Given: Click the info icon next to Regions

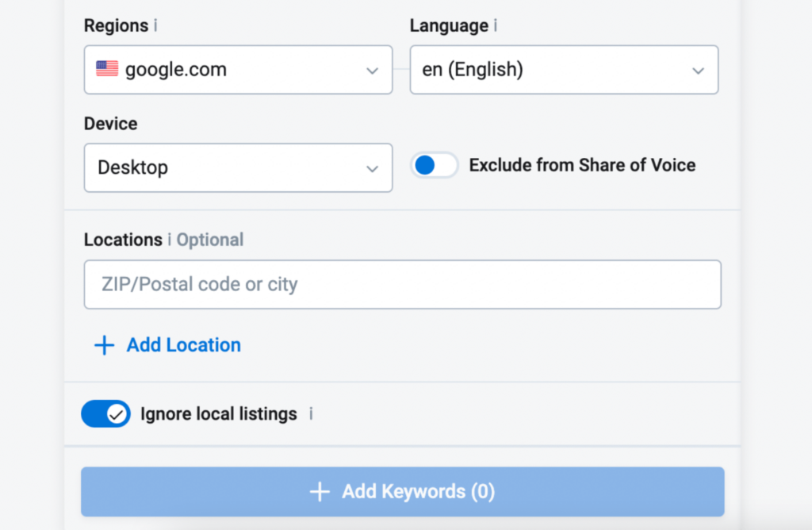Looking at the screenshot, I should (155, 25).
